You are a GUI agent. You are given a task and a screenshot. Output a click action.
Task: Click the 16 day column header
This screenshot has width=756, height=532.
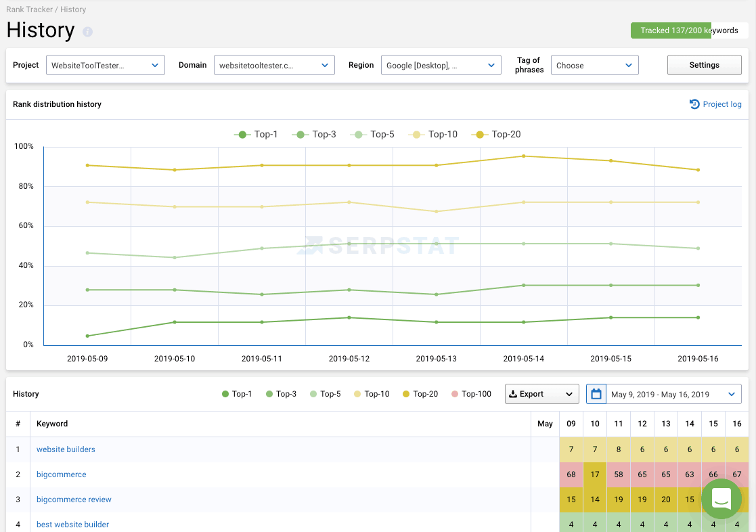737,424
